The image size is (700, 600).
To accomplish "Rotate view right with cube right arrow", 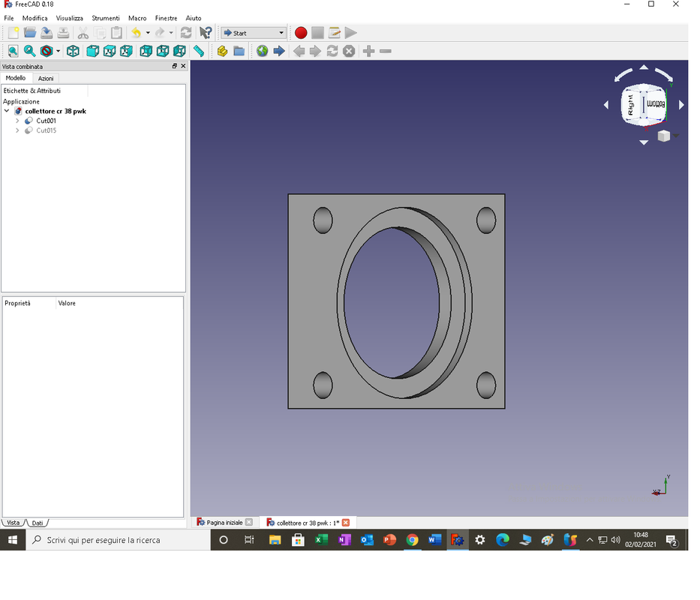I will tap(681, 105).
